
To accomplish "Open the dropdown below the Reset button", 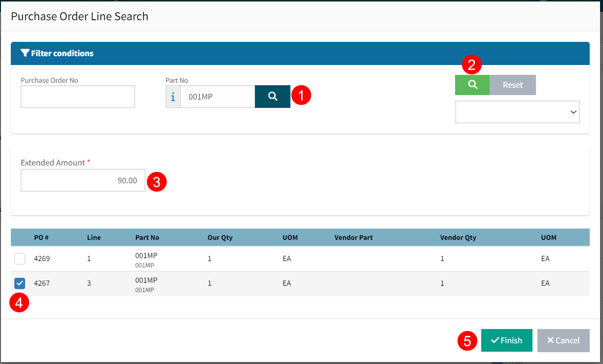I will click(x=517, y=112).
